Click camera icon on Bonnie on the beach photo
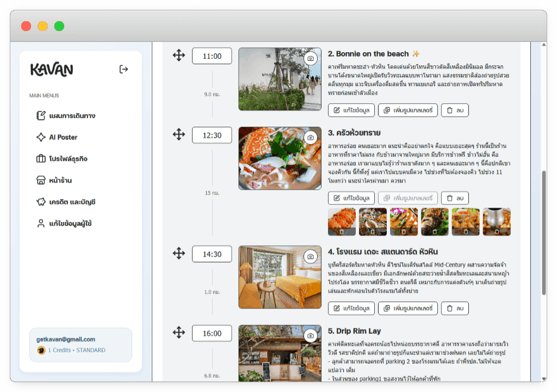The width and height of the screenshot is (557, 392). click(x=311, y=58)
